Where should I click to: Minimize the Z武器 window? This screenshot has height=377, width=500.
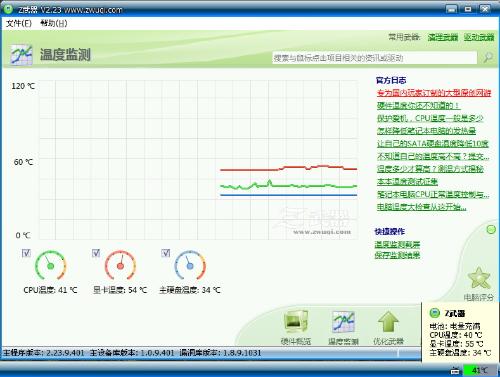pyautogui.click(x=451, y=9)
